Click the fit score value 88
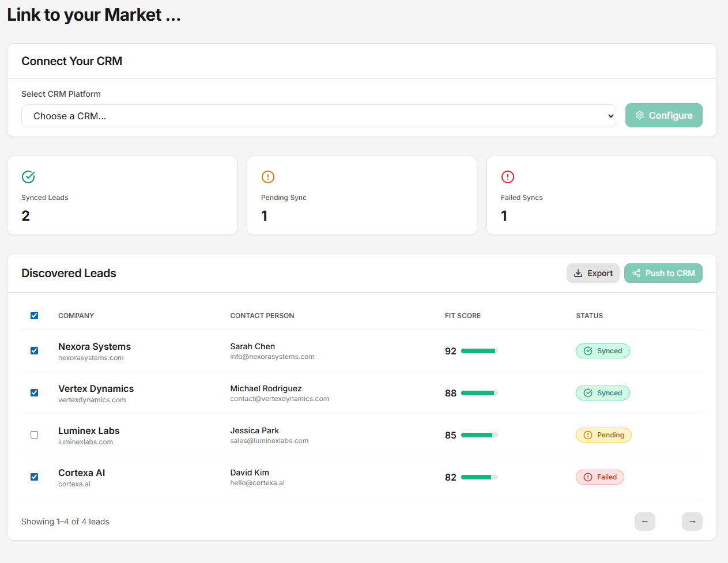Screen dimensions: 728x563 pyautogui.click(x=451, y=393)
